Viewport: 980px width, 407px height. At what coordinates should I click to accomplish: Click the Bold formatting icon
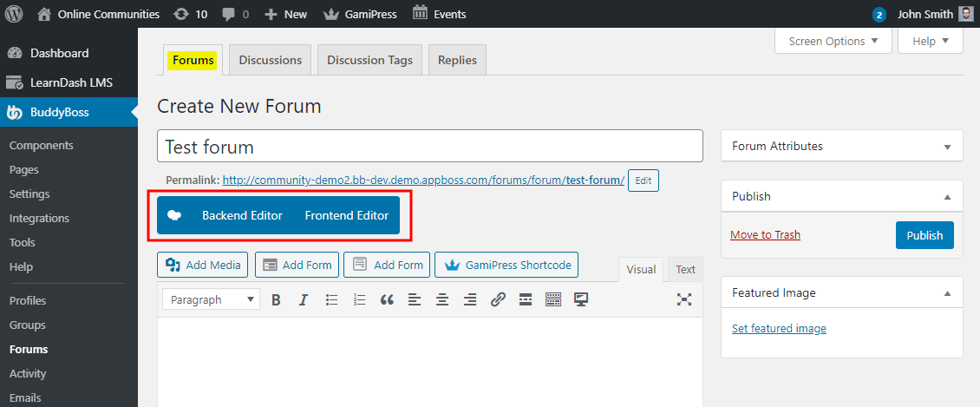276,299
